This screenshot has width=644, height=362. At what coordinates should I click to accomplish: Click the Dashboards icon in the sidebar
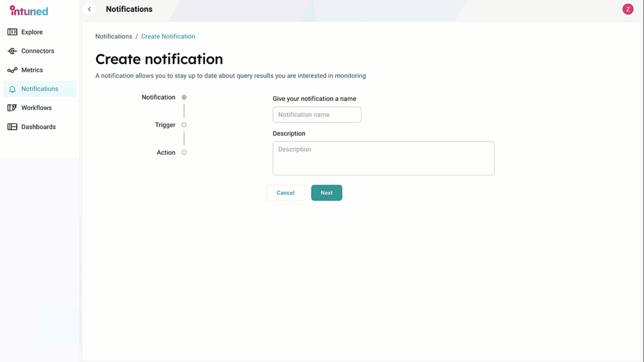pos(12,127)
